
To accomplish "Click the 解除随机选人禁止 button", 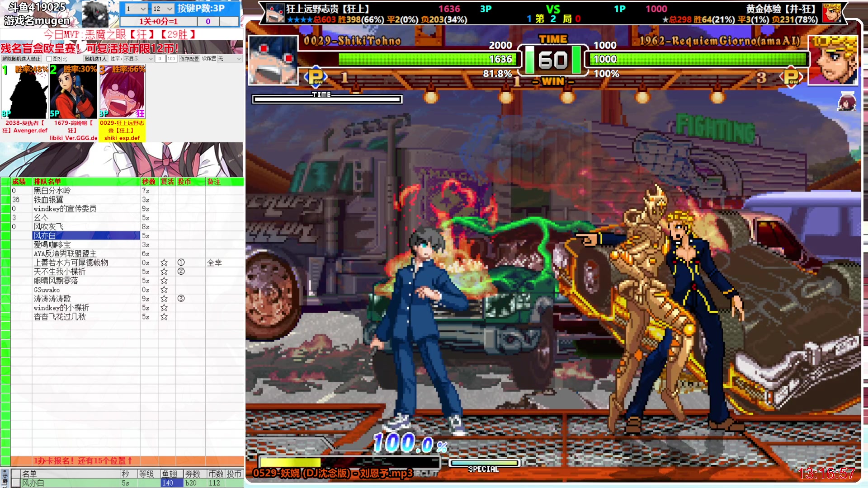I will tap(21, 59).
